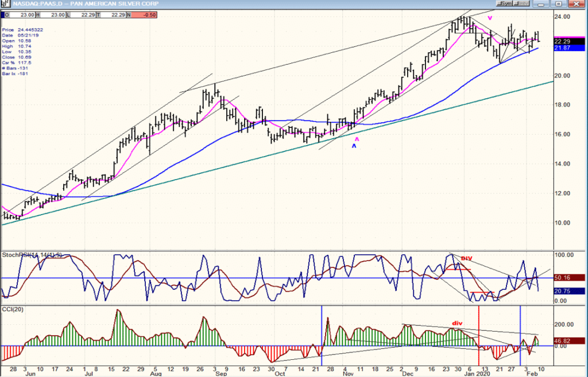Toggle the Intv link checkbox
The width and height of the screenshot is (588, 377).
[x=521, y=3]
